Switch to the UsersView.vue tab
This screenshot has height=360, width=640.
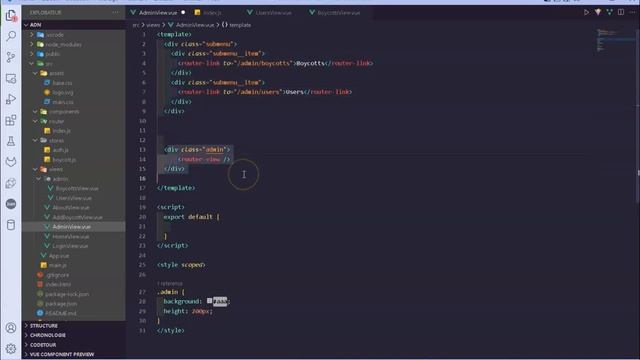[x=273, y=13]
